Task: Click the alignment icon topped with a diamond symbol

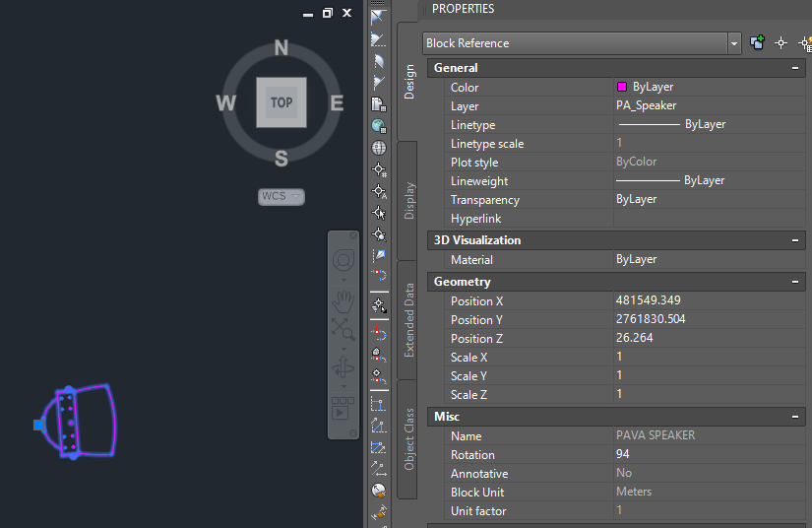Action: point(379,376)
